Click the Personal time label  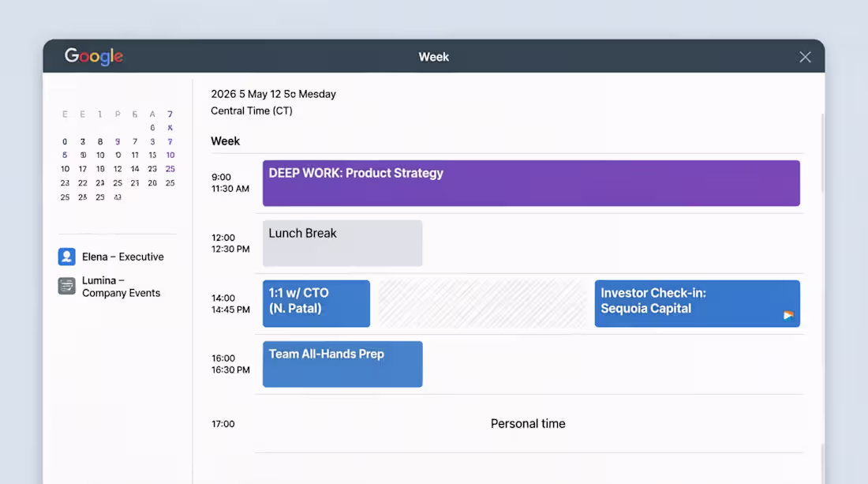[x=528, y=424]
